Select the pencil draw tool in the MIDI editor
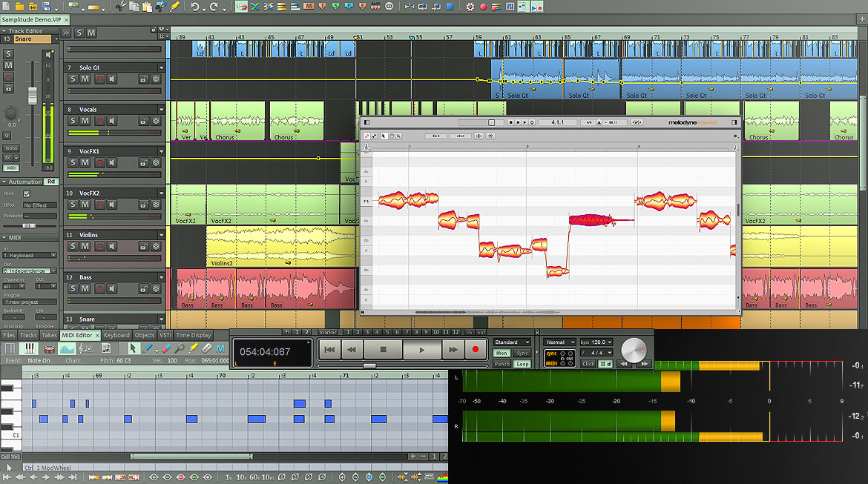 (148, 348)
